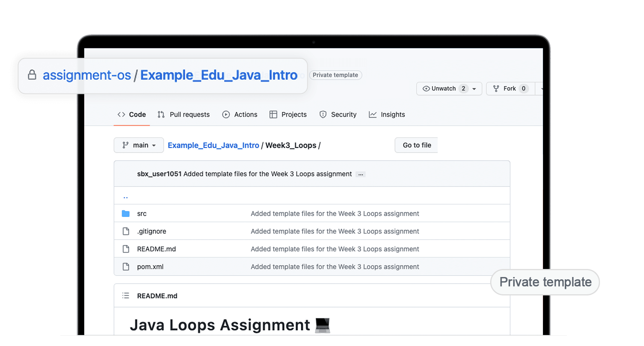The height and width of the screenshot is (346, 644).
Task: Expand the commit message ellipsis
Action: pos(360,174)
